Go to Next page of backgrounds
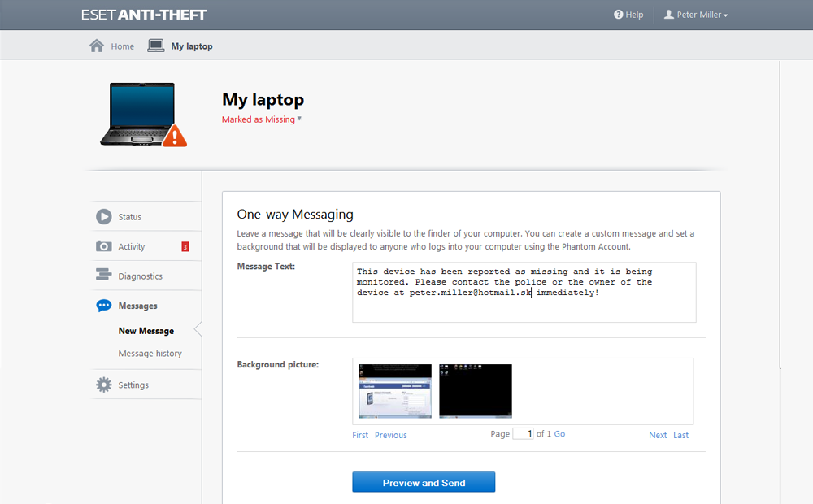The width and height of the screenshot is (813, 504). coord(658,435)
